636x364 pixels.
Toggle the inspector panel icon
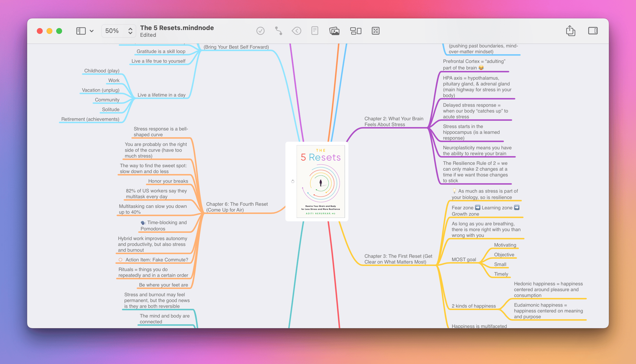(x=593, y=31)
